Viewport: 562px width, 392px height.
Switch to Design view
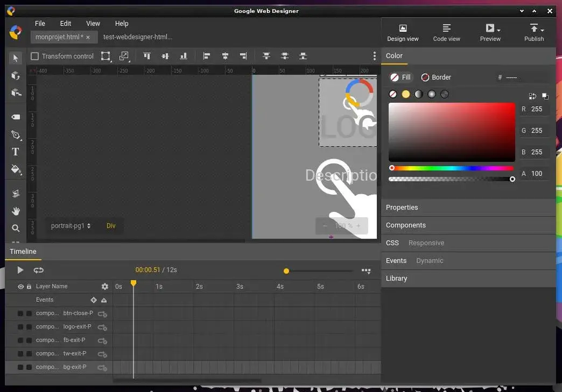tap(403, 33)
